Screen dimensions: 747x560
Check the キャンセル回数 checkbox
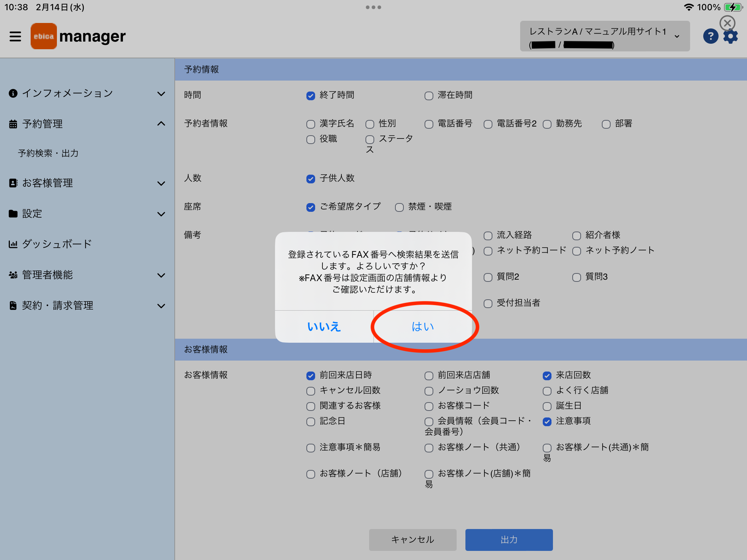(x=311, y=391)
